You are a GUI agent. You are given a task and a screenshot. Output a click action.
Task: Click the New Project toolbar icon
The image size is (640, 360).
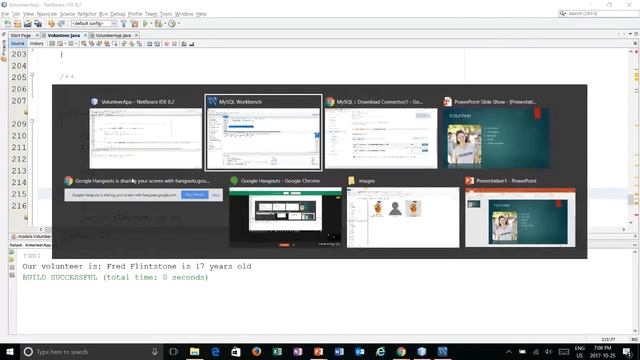coord(17,24)
